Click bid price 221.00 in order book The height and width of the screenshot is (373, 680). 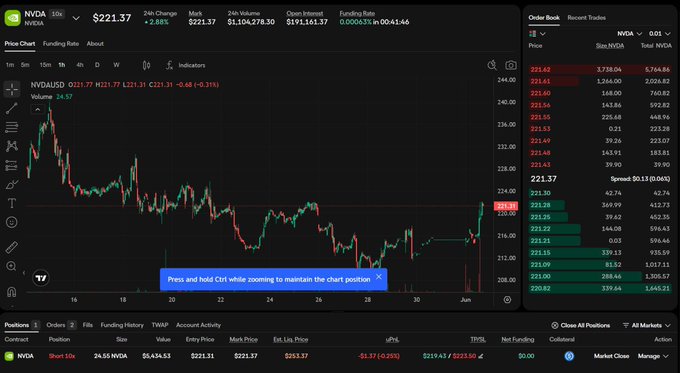(540, 276)
